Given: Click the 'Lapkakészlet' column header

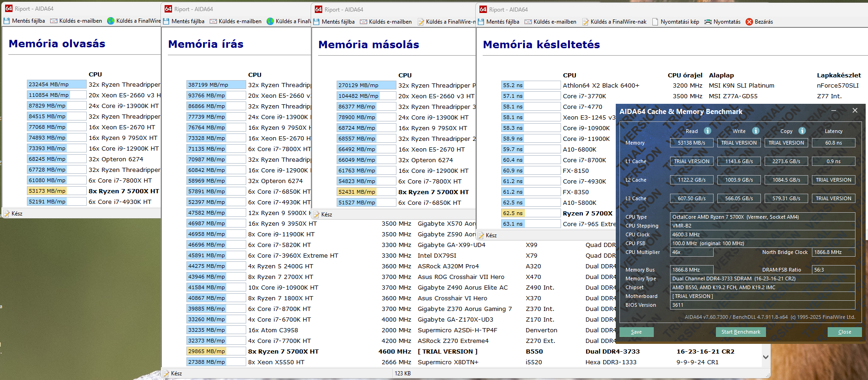Looking at the screenshot, I should point(839,75).
